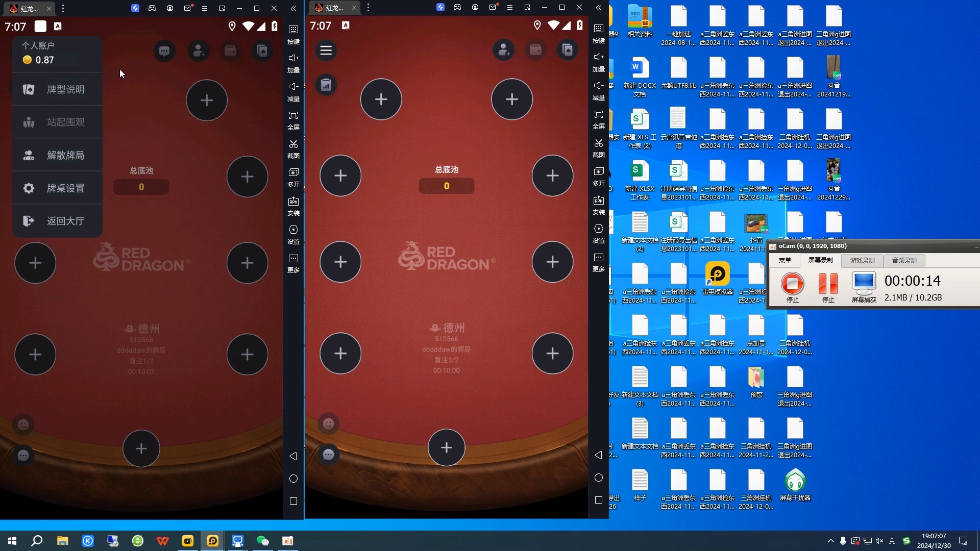Click the 安装 APK install icon in right sidebar
The width and height of the screenshot is (980, 551).
pyautogui.click(x=598, y=201)
